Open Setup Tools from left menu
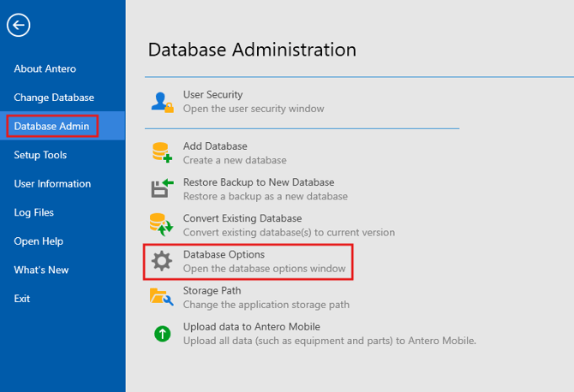Screen dimensions: 574x392 pyautogui.click(x=40, y=155)
